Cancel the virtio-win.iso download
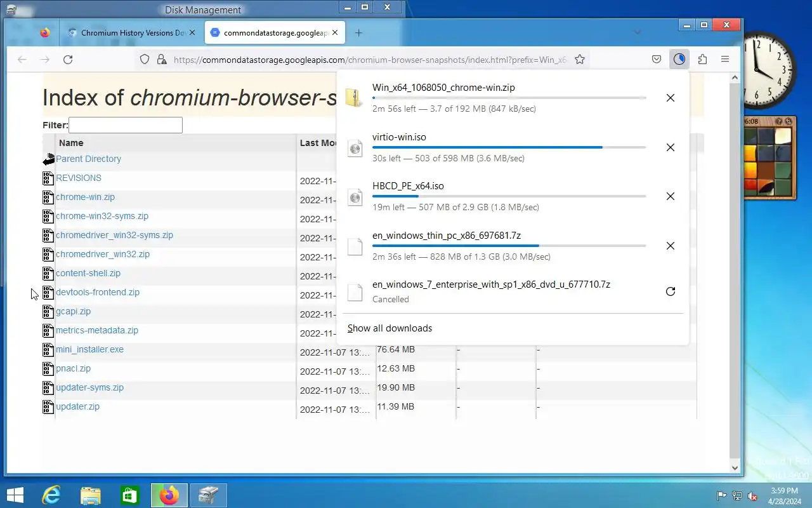 click(670, 147)
